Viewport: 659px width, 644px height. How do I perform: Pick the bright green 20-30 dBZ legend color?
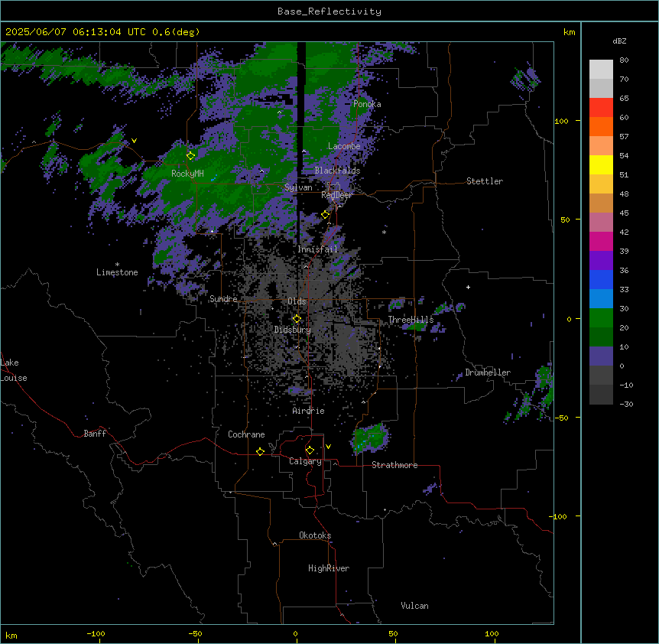(601, 318)
